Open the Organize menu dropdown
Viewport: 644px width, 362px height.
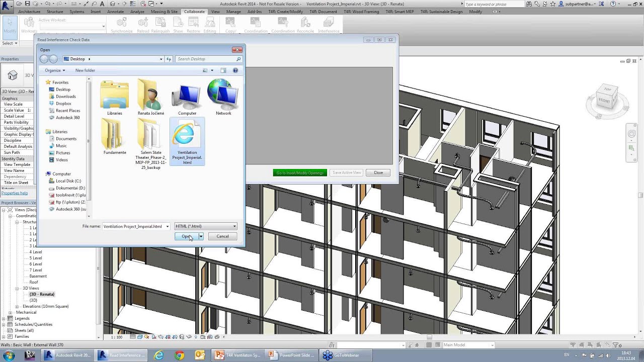click(55, 70)
